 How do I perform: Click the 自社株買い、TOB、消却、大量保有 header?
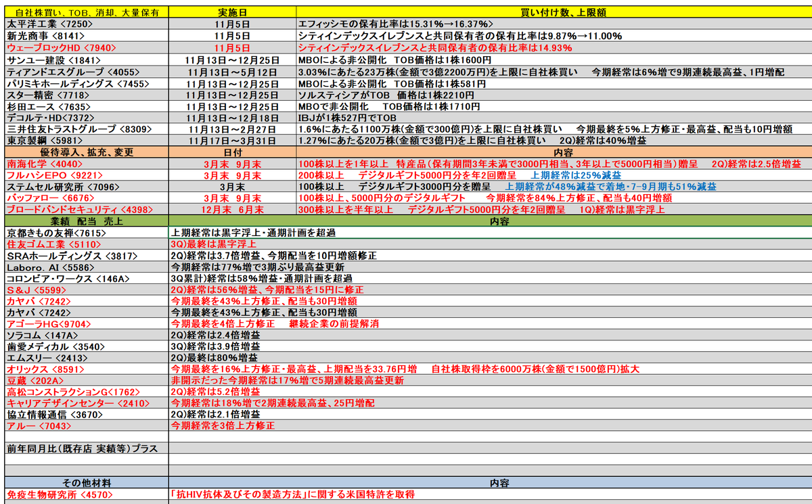pyautogui.click(x=86, y=12)
